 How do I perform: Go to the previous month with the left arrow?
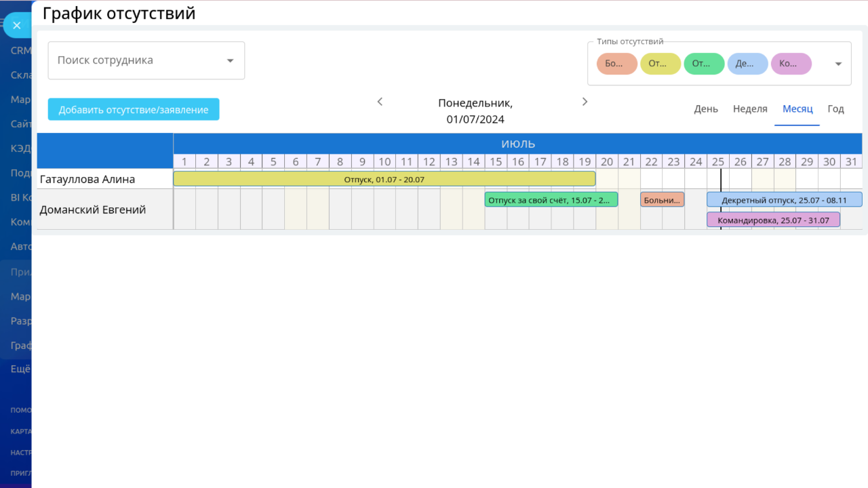coord(380,102)
